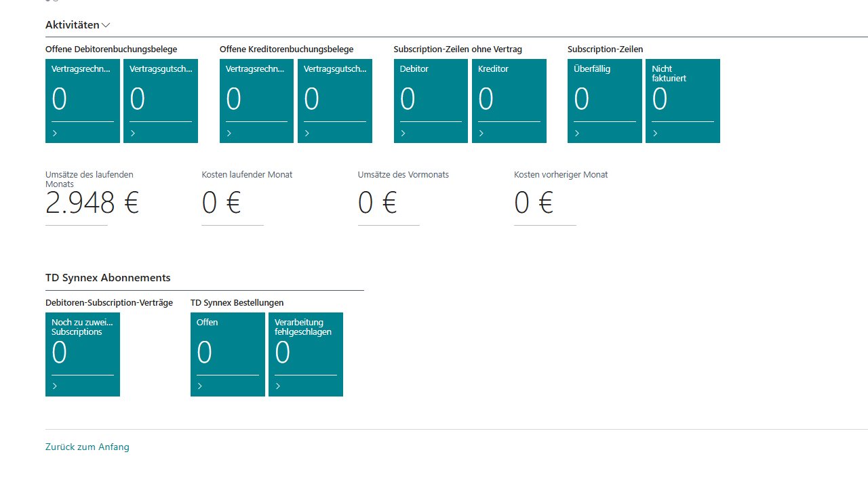This screenshot has height=488, width=868.
Task: Open the Debitor Subscription-Zeilen tile
Action: click(431, 100)
